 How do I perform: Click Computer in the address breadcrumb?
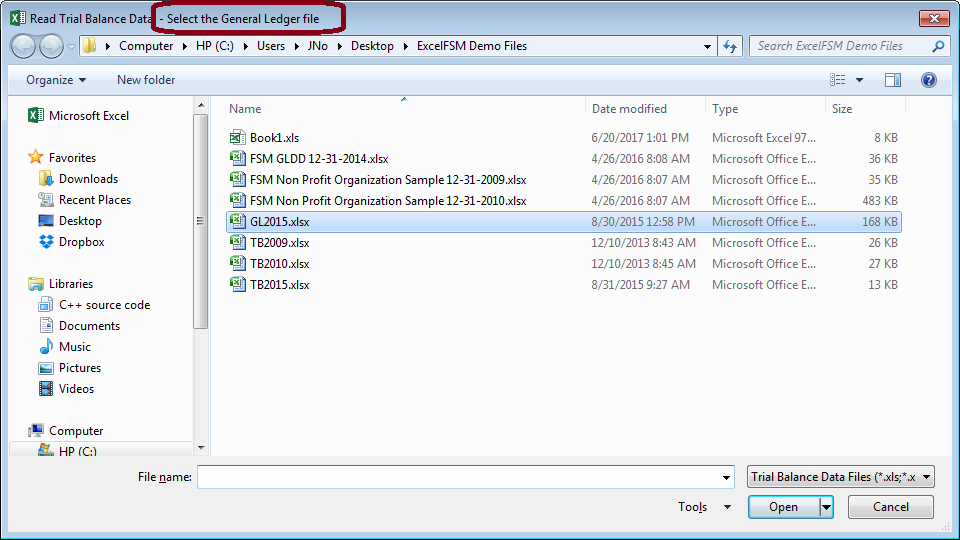(x=146, y=46)
